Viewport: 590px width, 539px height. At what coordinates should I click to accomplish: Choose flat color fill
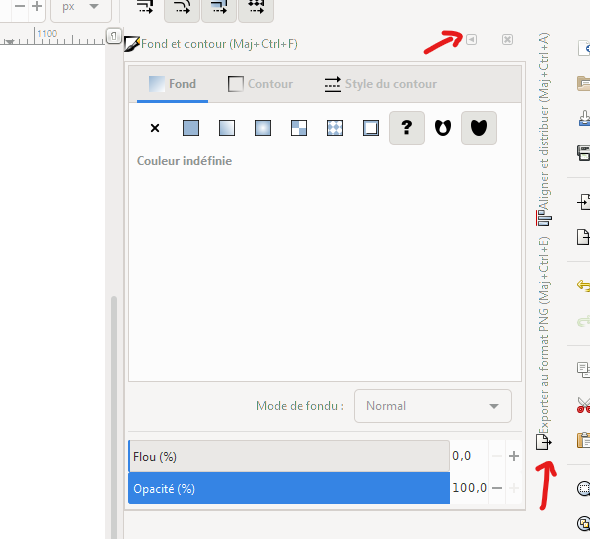[191, 128]
